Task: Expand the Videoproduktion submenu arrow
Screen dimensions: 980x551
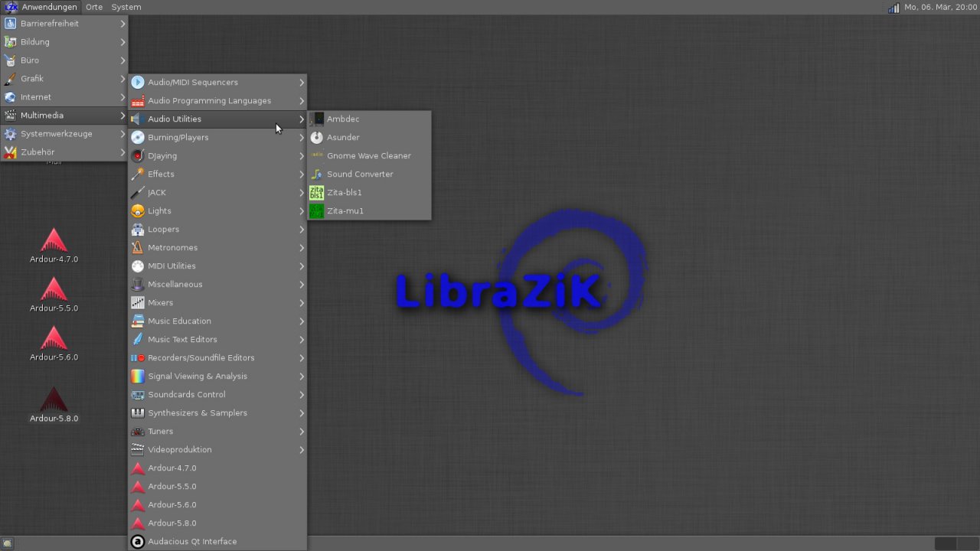Action: [x=302, y=450]
